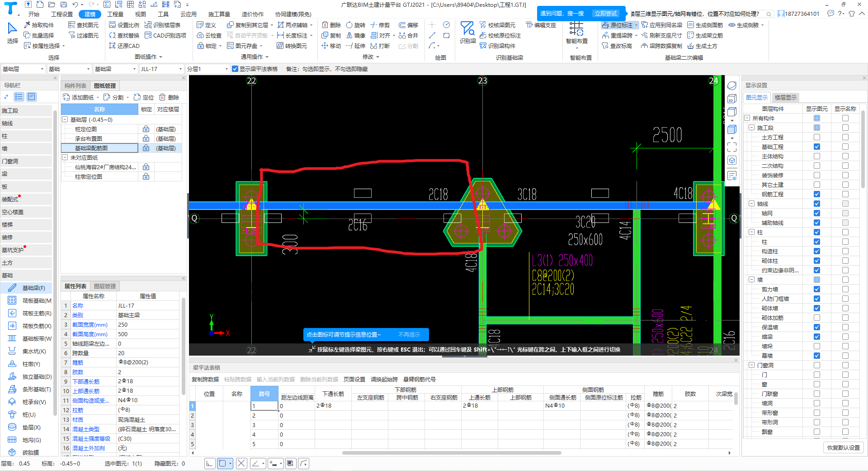Image resolution: width=868 pixels, height=471 pixels.
Task: Click the 合并 tool
Action: coord(408,35)
